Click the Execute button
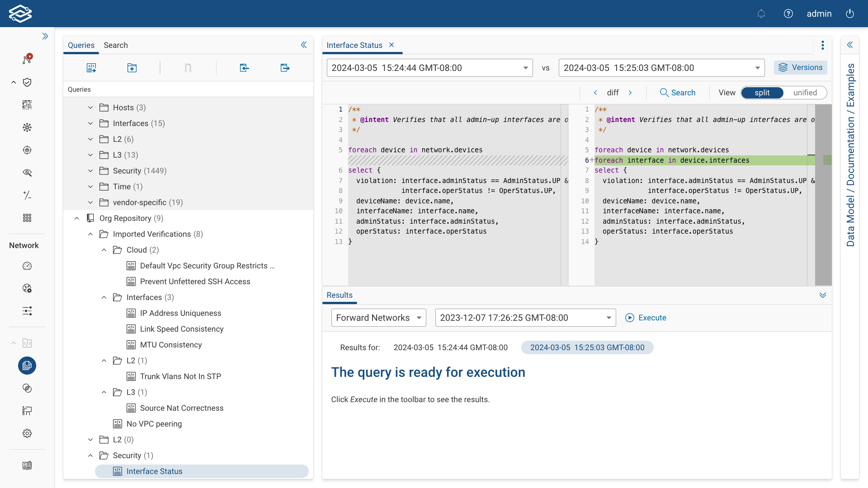 [646, 318]
